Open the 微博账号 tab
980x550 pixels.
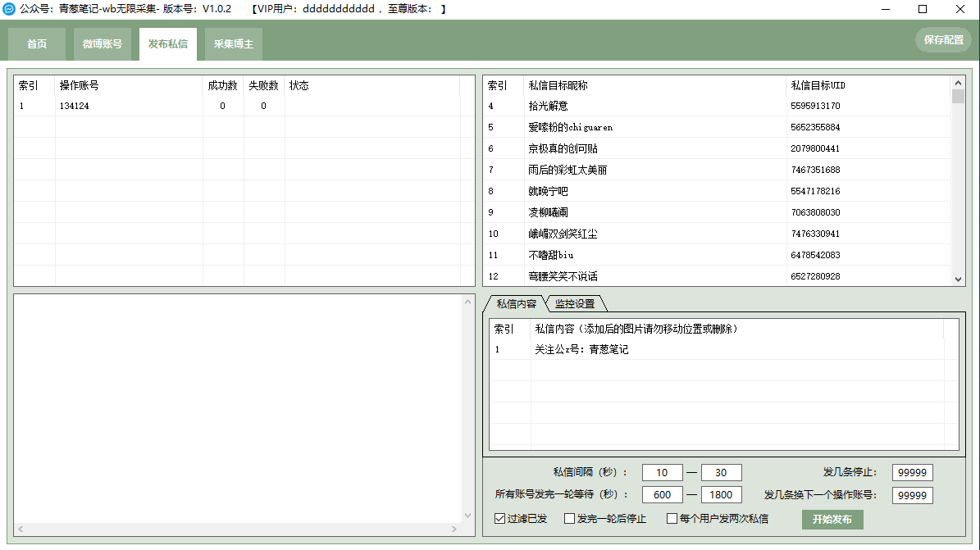pos(102,43)
